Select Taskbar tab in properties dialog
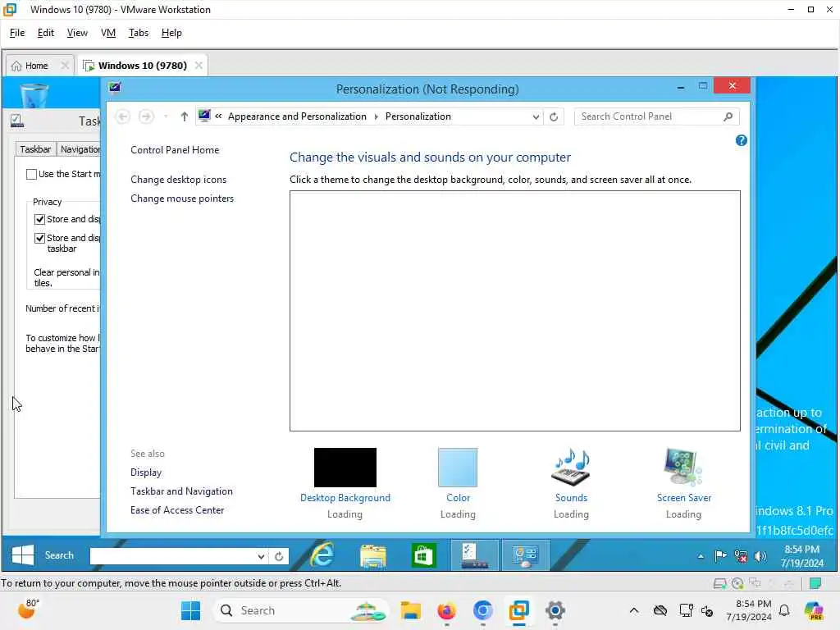Image resolution: width=840 pixels, height=630 pixels. 35,149
